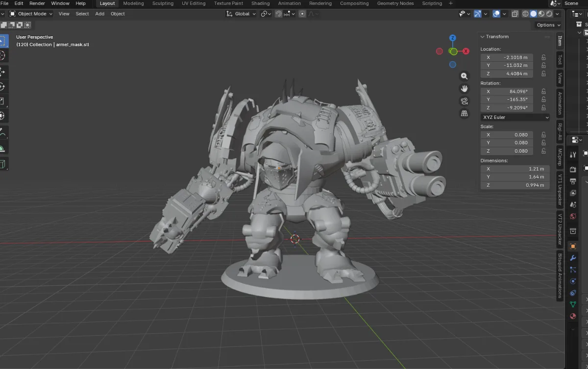This screenshot has height=369, width=588.
Task: Open the Object Mode dropdown
Action: coord(31,14)
